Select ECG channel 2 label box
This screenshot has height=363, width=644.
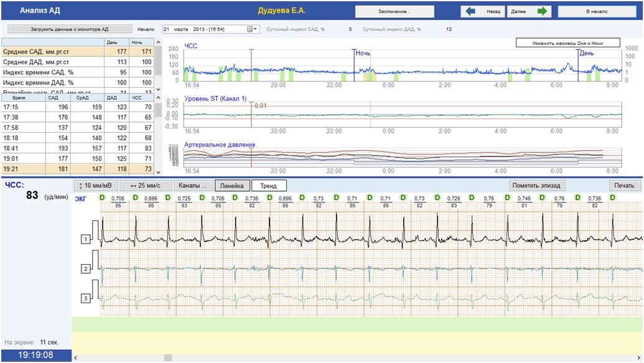tap(85, 269)
